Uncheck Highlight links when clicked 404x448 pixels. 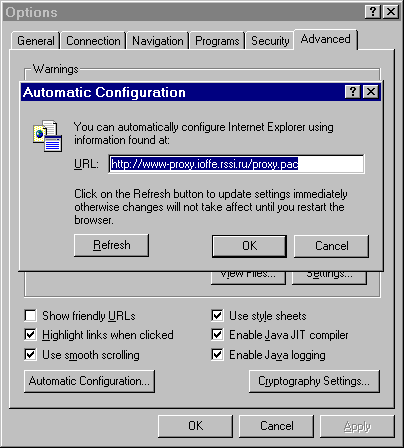(30, 334)
